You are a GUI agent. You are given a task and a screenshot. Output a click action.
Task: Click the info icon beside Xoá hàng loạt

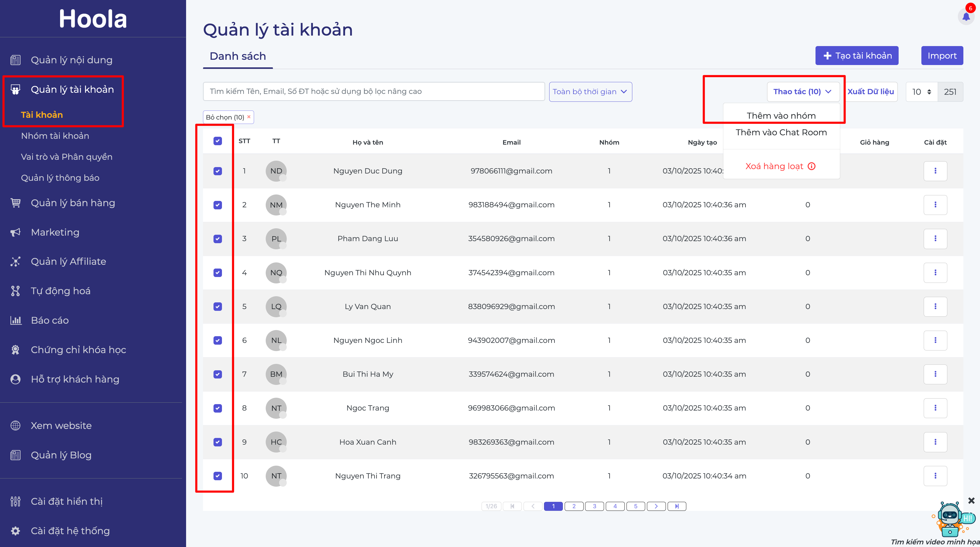click(x=811, y=166)
